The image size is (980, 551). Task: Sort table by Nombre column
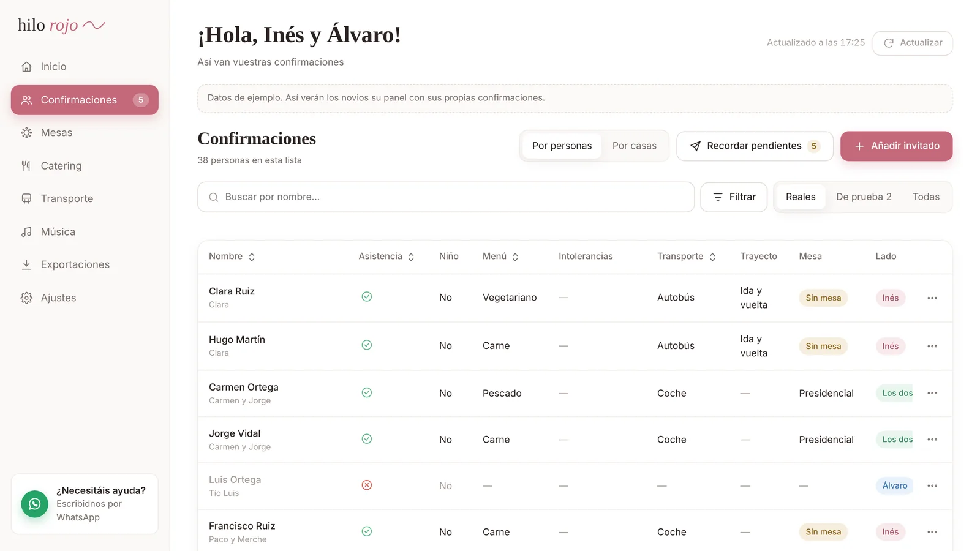tap(232, 257)
